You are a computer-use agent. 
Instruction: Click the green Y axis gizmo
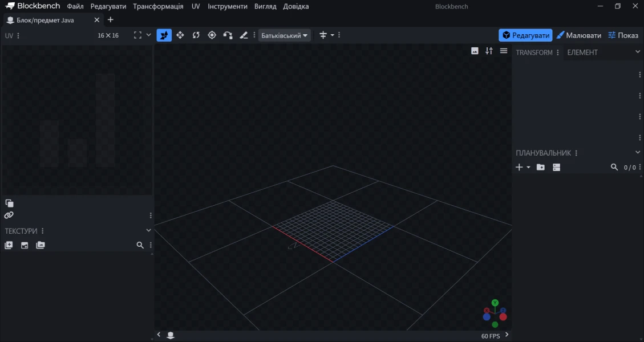(495, 303)
